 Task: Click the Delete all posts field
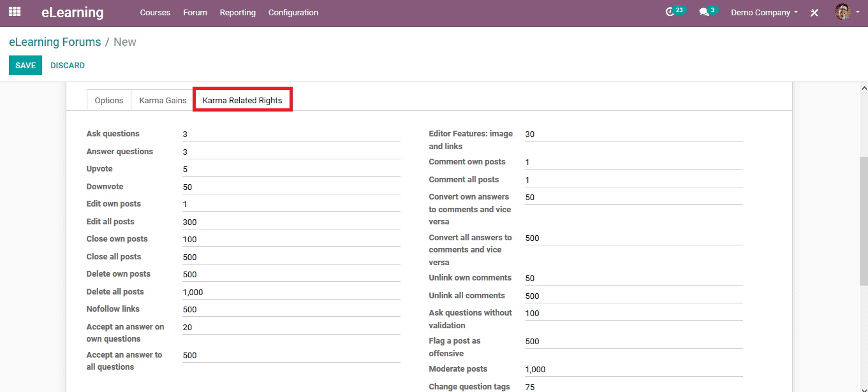(x=291, y=292)
